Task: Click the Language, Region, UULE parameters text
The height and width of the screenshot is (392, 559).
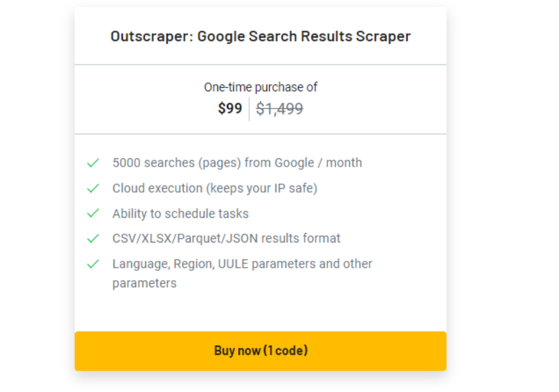Action: (x=242, y=264)
